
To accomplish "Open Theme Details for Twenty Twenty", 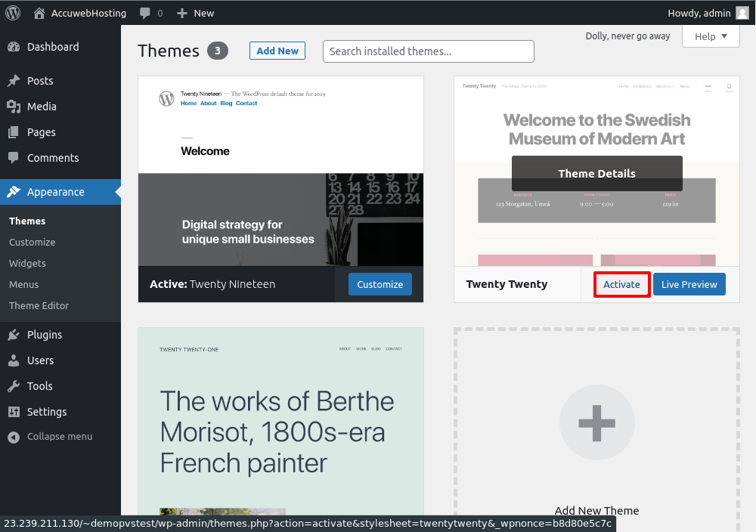I will pos(597,174).
